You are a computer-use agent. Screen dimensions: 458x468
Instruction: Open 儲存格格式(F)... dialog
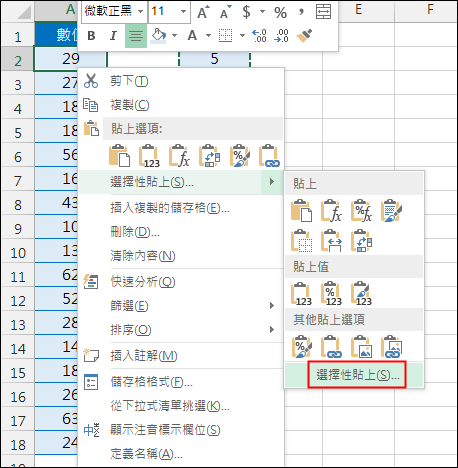[x=181, y=382]
